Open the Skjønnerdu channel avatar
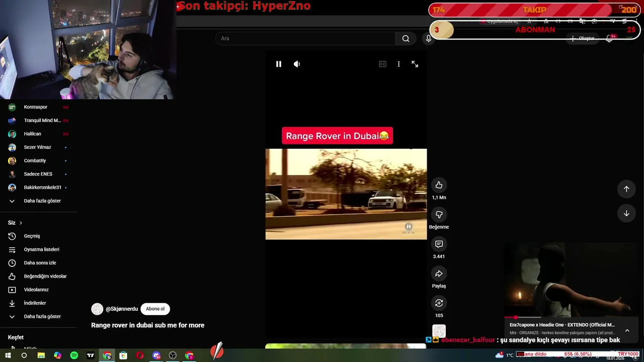 pos(97,309)
